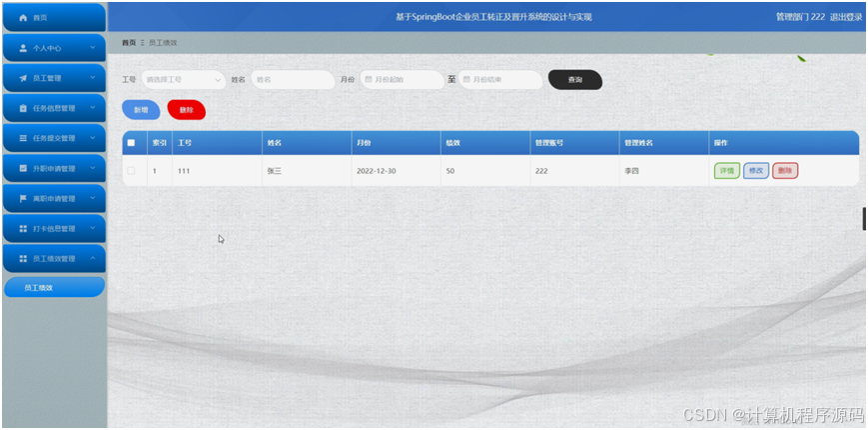
Task: Toggle the select-all checkbox in table header
Action: click(x=131, y=143)
